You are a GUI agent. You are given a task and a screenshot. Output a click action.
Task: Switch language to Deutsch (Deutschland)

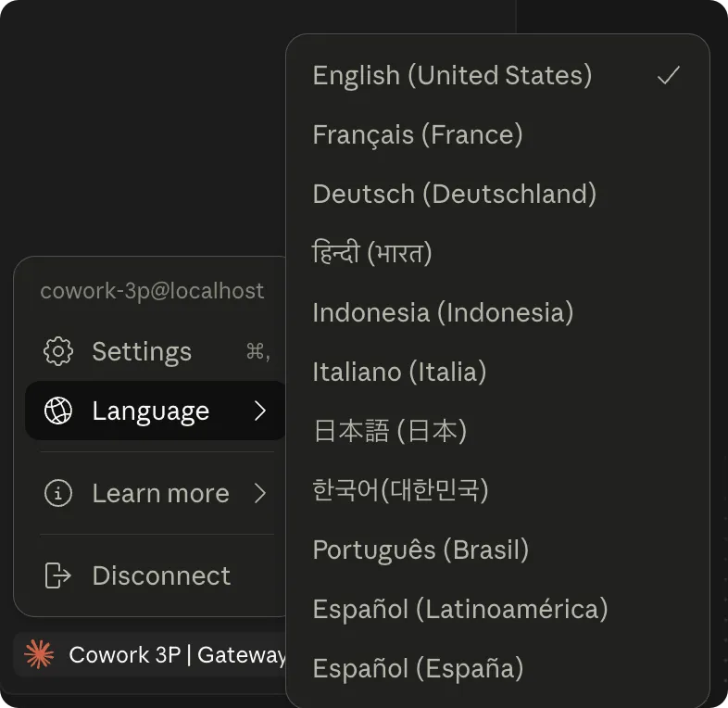point(455,194)
